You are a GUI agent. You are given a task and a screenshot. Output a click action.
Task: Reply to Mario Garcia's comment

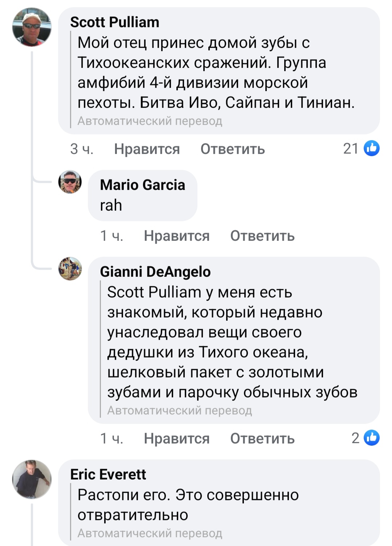262,236
